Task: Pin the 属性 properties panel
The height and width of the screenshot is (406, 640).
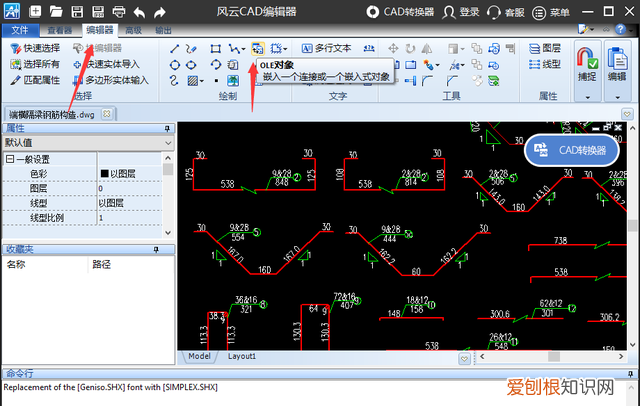Action: click(x=167, y=129)
